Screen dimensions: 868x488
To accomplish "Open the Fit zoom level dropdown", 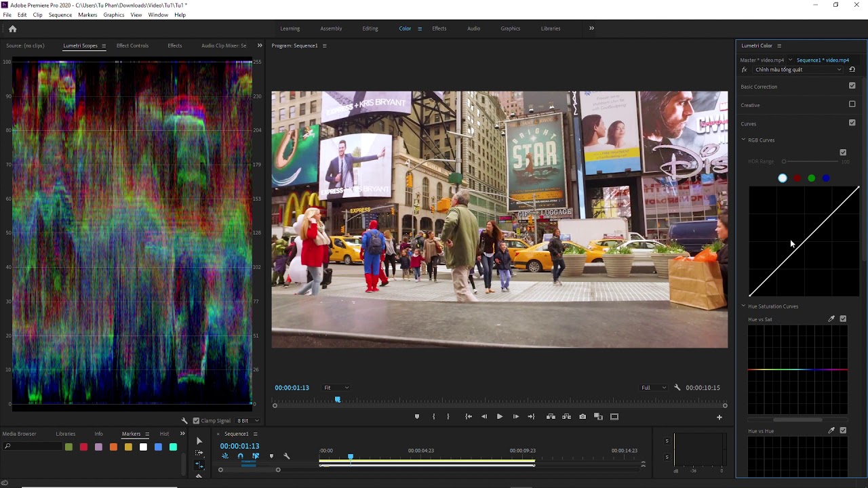I will (x=336, y=388).
